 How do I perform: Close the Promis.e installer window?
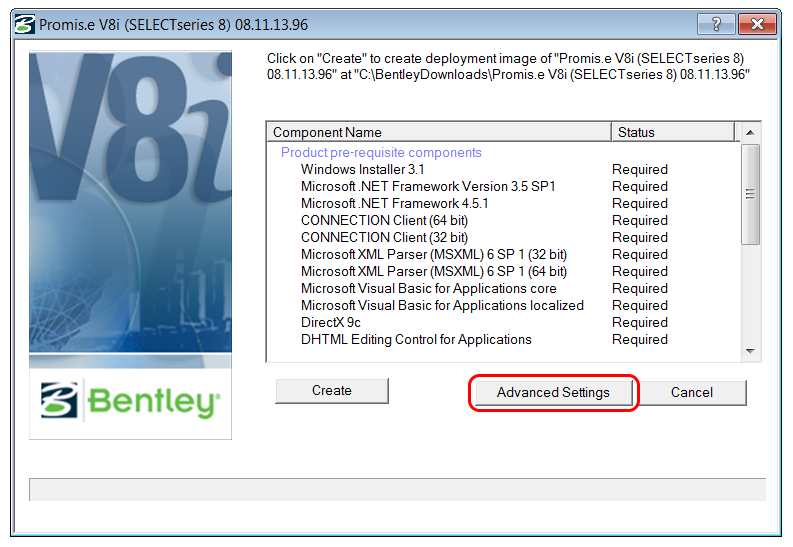[757, 24]
